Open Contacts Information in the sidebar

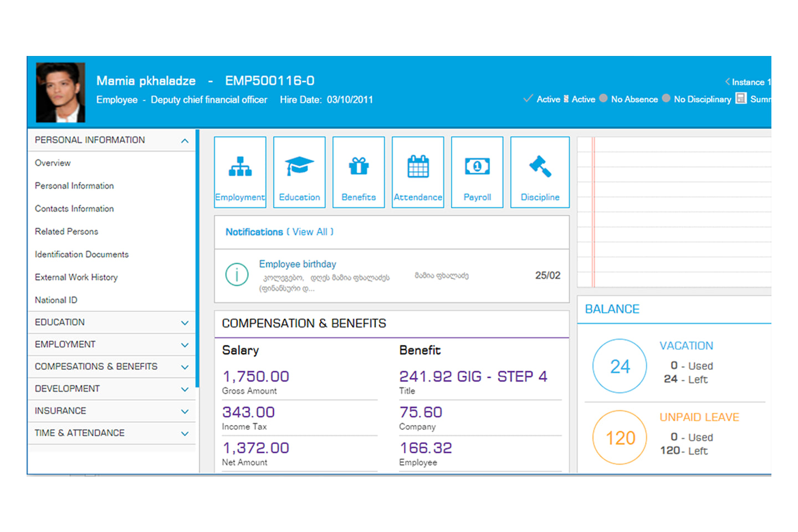coord(74,208)
